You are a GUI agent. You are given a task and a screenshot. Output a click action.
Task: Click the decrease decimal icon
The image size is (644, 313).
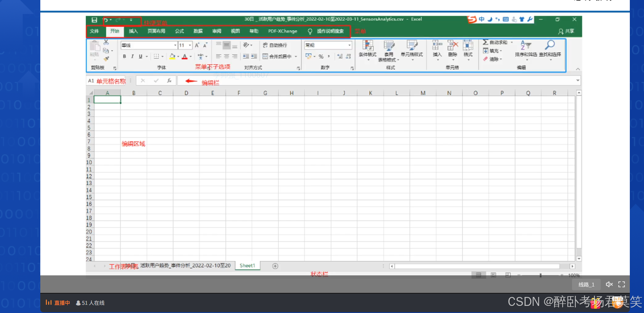point(348,57)
